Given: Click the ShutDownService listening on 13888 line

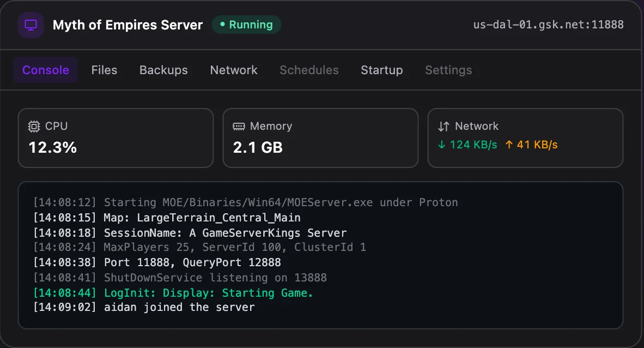Looking at the screenshot, I should point(180,278).
